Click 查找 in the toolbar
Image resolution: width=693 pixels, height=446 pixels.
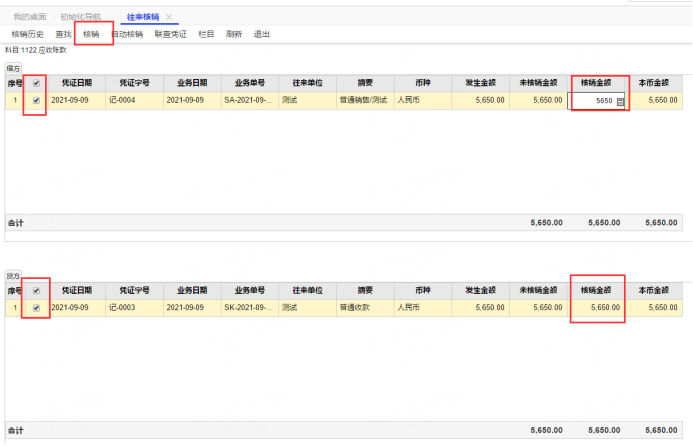tap(63, 34)
